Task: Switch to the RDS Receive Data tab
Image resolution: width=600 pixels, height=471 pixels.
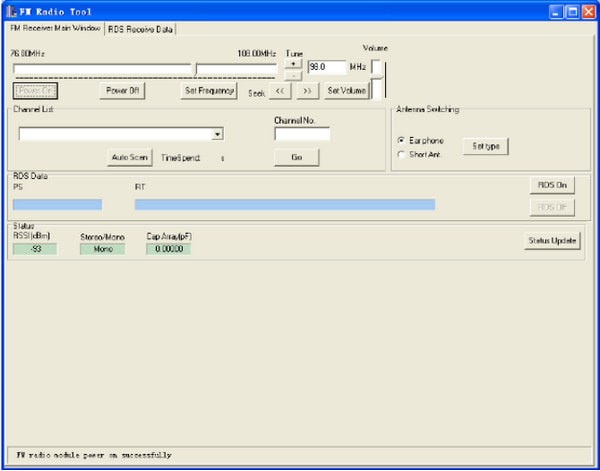Action: (x=140, y=29)
